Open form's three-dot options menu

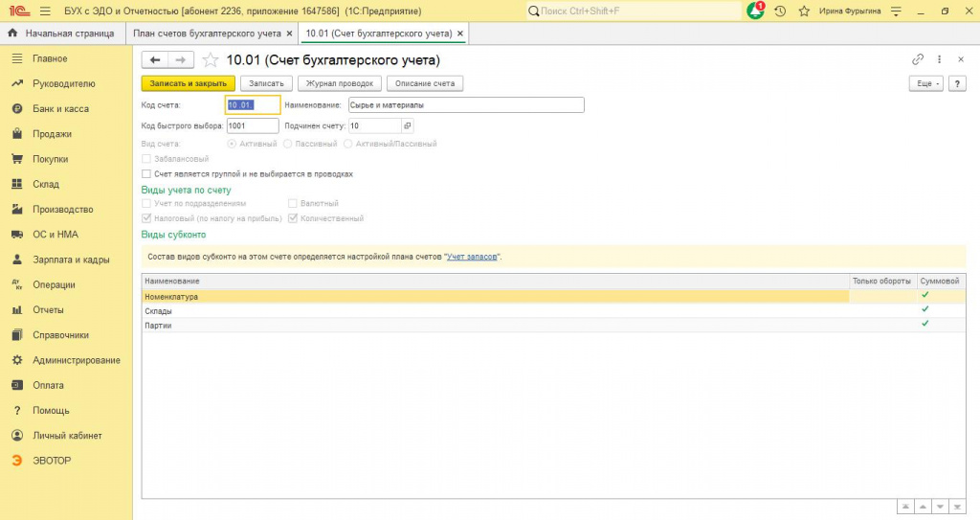[939, 59]
